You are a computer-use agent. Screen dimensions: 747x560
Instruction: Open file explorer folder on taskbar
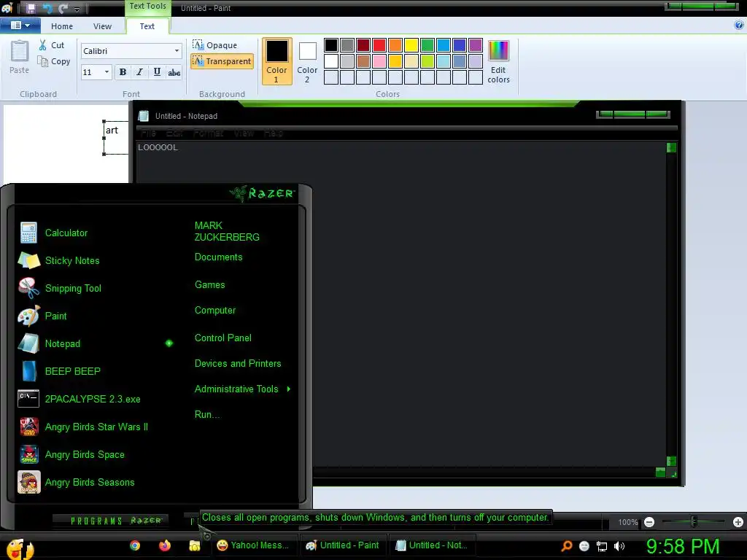[x=194, y=545]
